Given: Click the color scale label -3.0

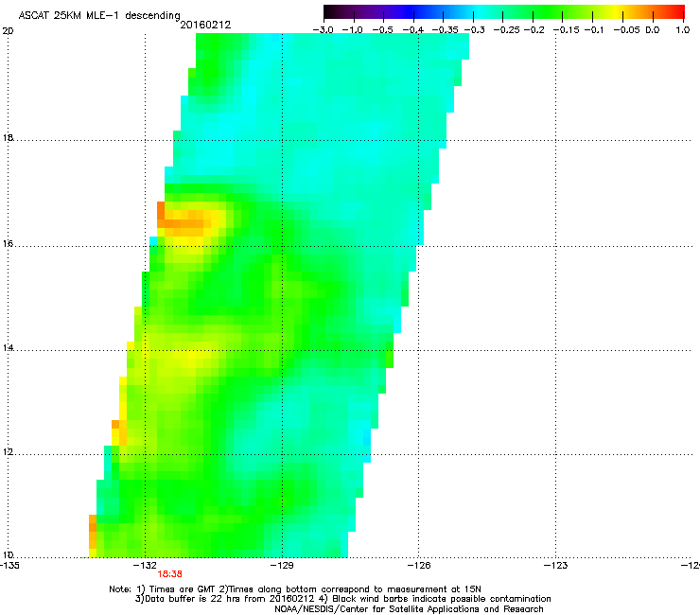Looking at the screenshot, I should 323,30.
